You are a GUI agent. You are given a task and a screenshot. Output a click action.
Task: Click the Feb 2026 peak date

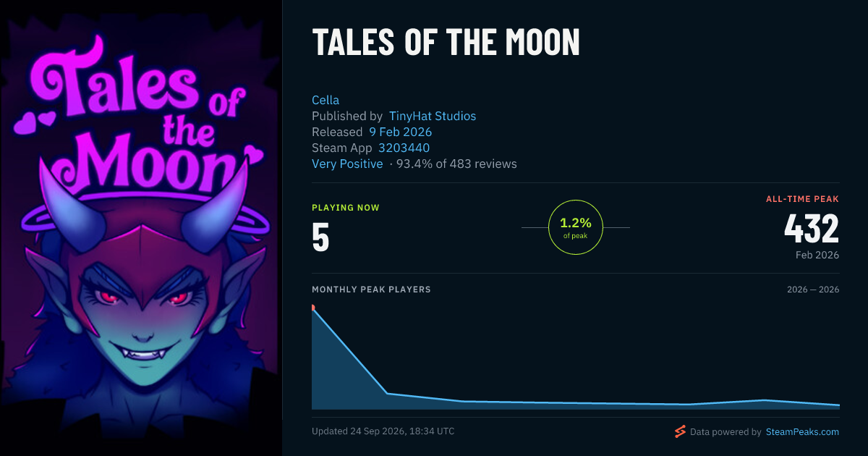click(x=816, y=255)
